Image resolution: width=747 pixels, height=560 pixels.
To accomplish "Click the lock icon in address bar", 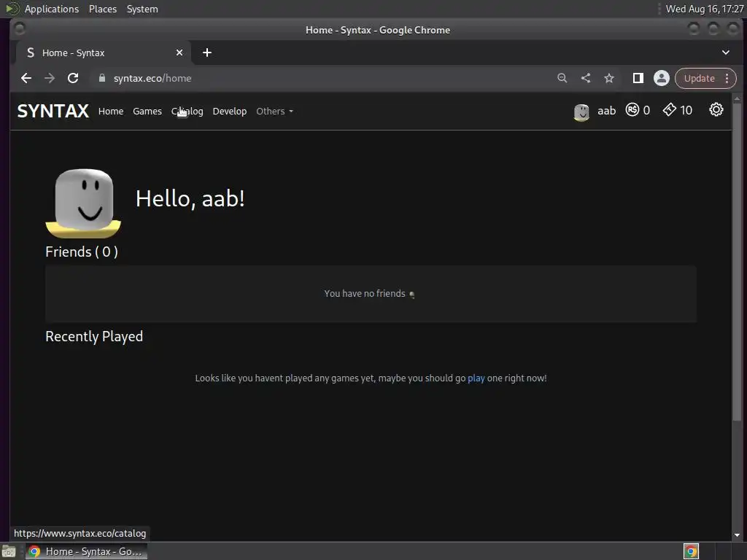I will (102, 78).
